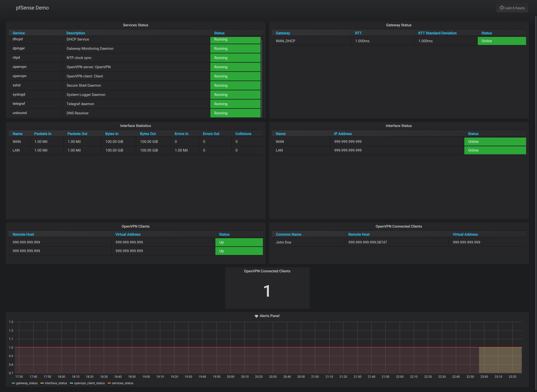Click the clock icon in time picker

[x=502, y=8]
